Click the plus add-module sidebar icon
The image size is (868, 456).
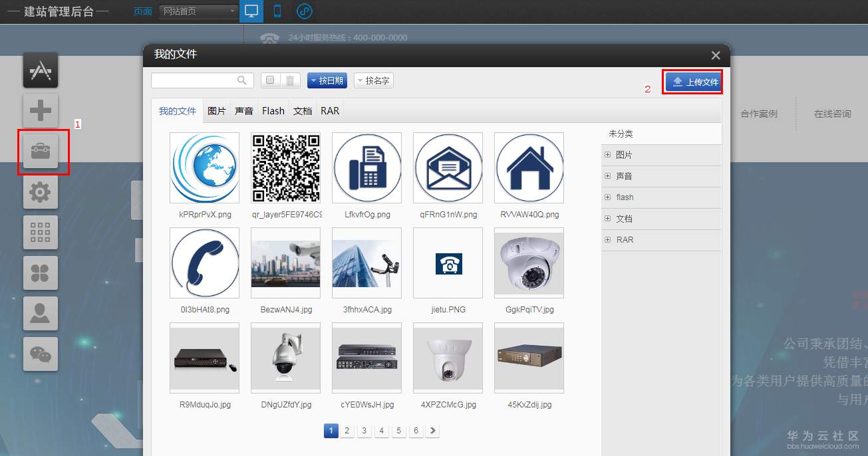pyautogui.click(x=41, y=110)
